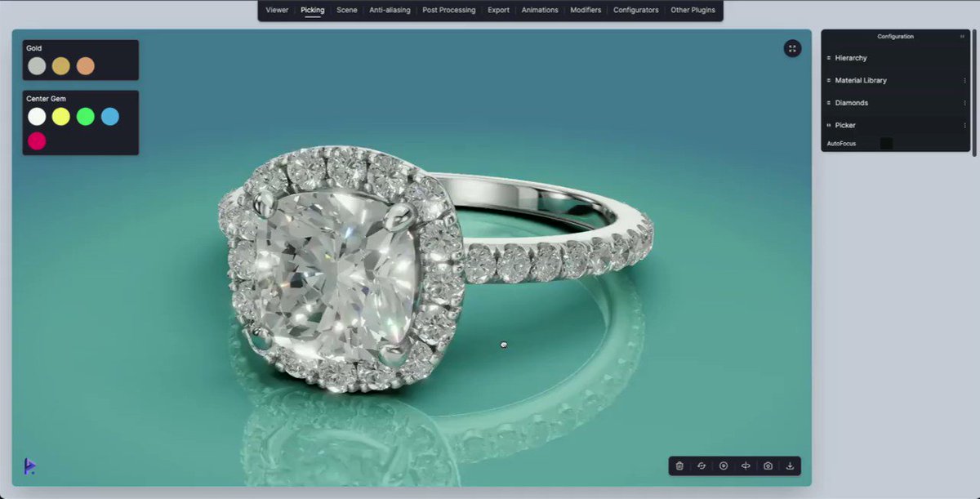Open Picker three-dot options menu

pyautogui.click(x=964, y=126)
